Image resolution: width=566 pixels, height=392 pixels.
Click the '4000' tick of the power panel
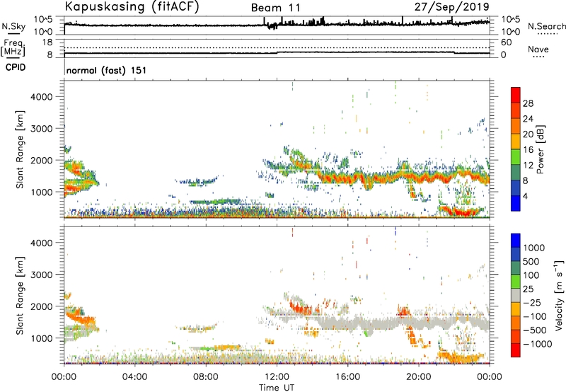pyautogui.click(x=42, y=97)
